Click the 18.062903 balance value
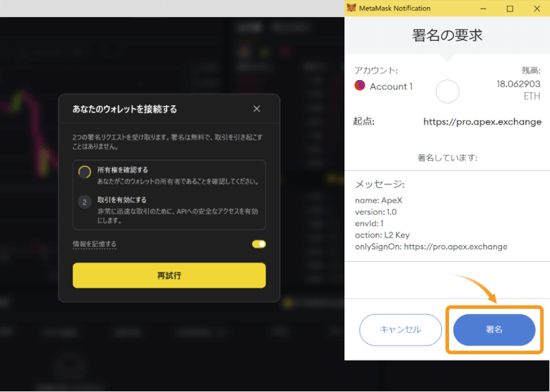Viewport: 550px width, 392px height. pyautogui.click(x=518, y=84)
